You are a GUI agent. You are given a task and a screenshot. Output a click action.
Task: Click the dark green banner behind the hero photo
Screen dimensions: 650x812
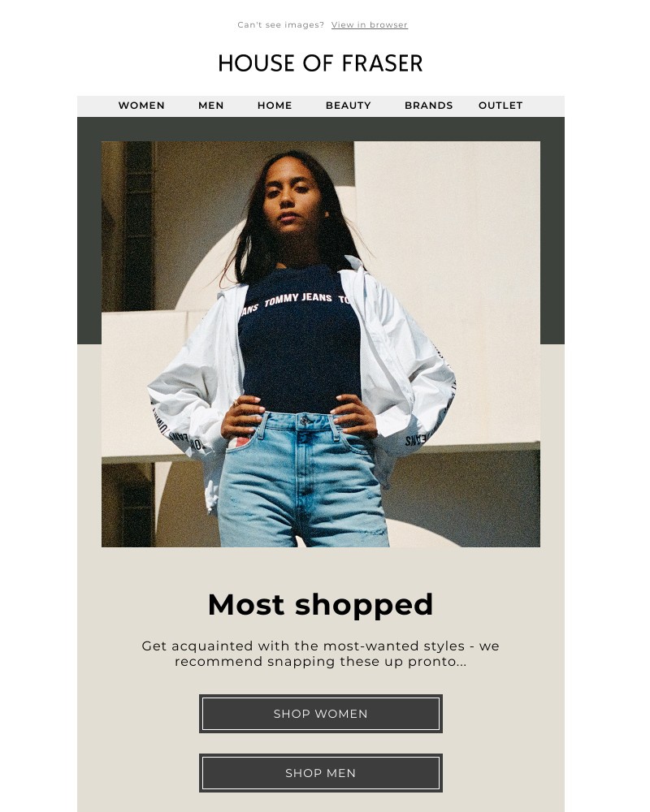[320, 129]
